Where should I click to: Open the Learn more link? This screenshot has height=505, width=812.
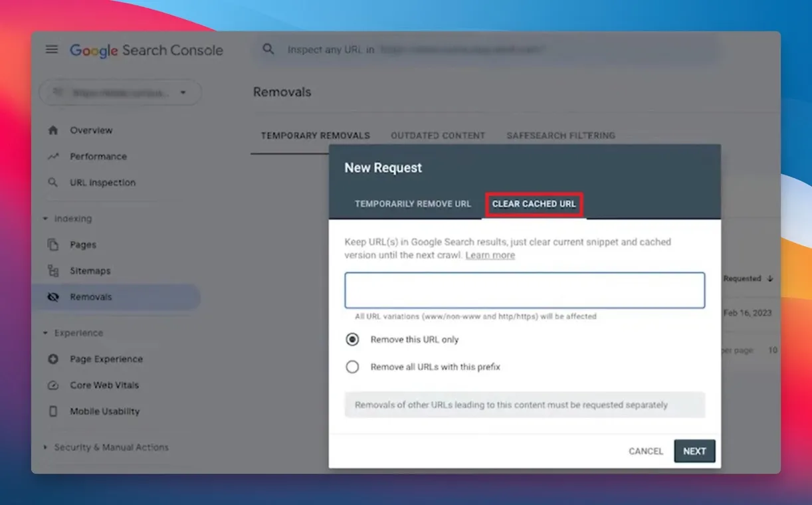490,255
